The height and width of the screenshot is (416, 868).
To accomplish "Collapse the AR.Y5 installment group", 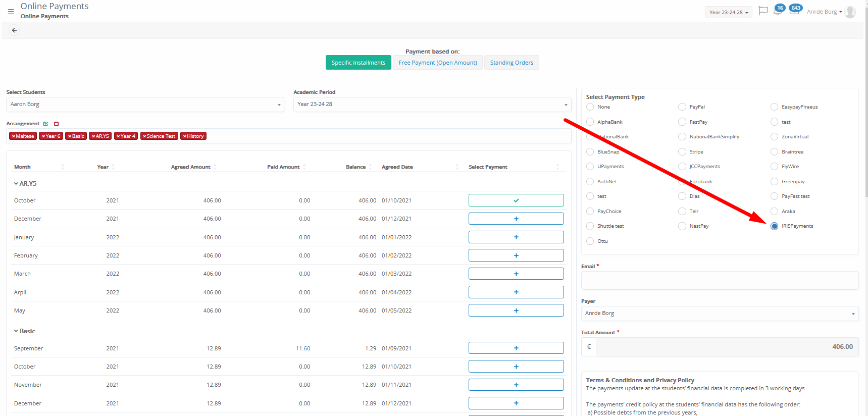I will (x=16, y=184).
